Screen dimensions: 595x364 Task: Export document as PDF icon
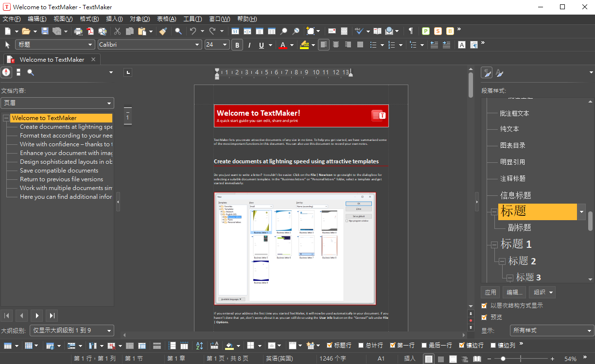point(90,31)
